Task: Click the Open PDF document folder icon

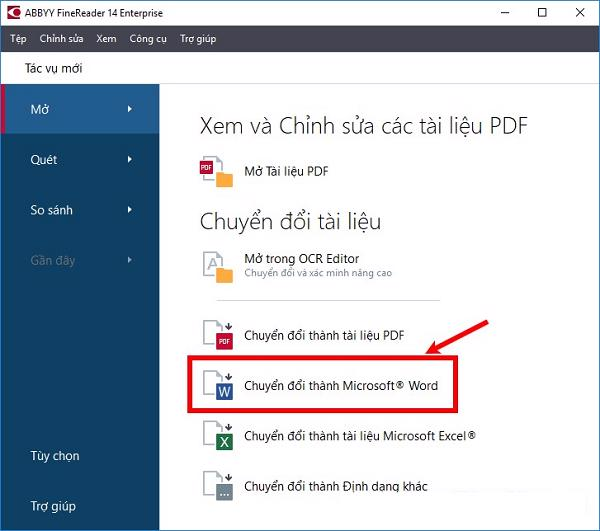Action: pos(217,172)
